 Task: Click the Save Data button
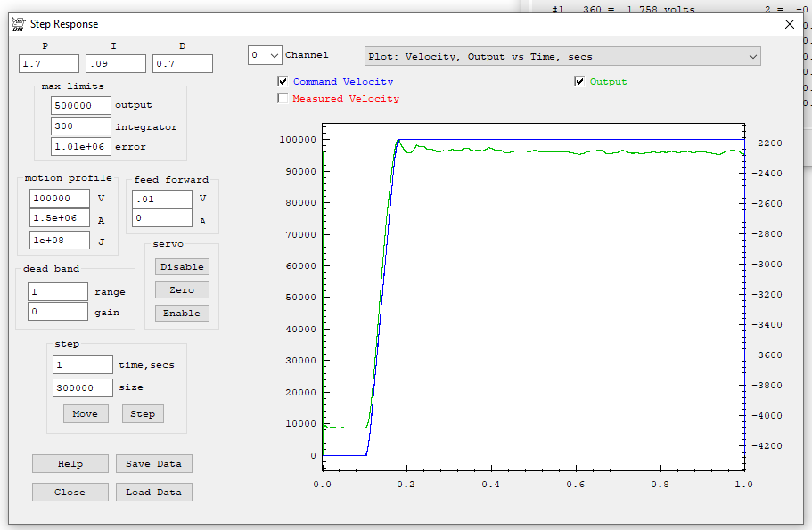click(154, 464)
